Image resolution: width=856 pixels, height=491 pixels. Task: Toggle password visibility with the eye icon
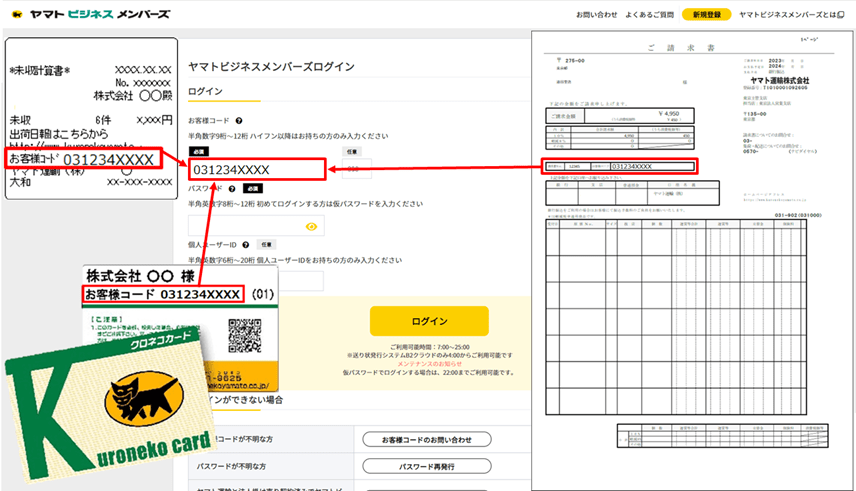311,226
